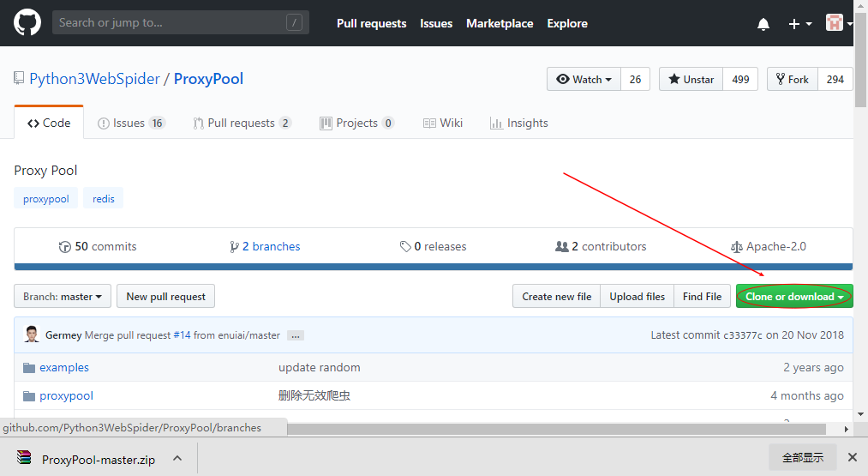The height and width of the screenshot is (476, 868).
Task: View the 2 branches list
Action: point(265,247)
